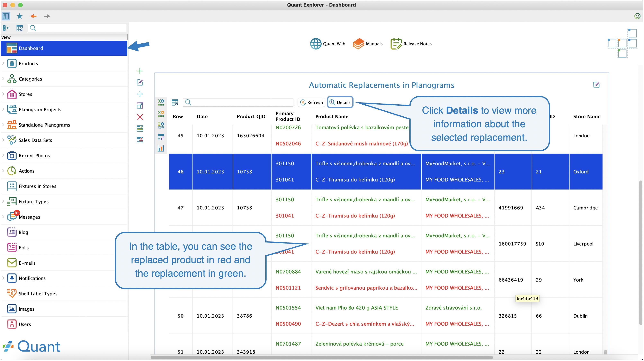This screenshot has height=361, width=644.
Task: Sort by Product QID column header
Action: (x=251, y=117)
